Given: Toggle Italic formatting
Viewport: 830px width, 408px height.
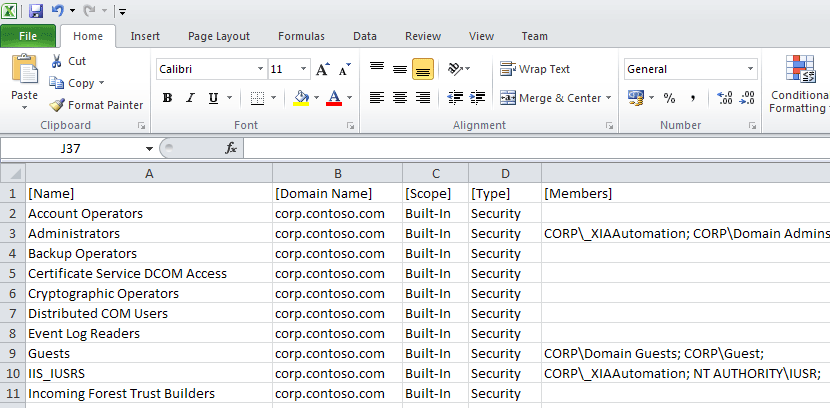Looking at the screenshot, I should point(191,98).
